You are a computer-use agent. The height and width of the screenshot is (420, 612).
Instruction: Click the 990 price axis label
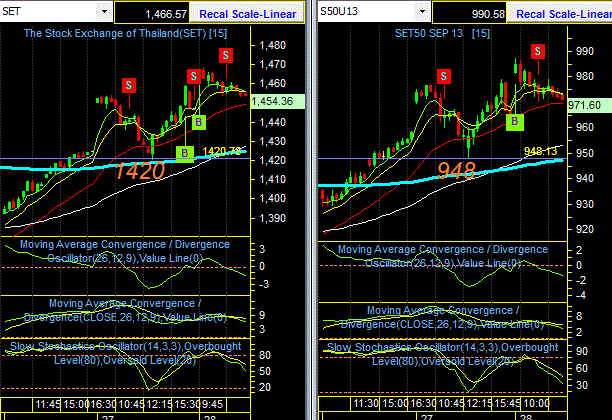coord(585,51)
